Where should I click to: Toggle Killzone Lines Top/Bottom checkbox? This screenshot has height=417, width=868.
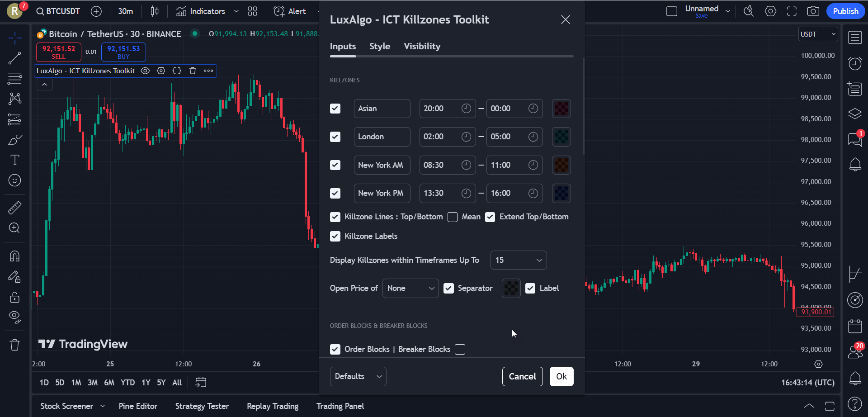[x=335, y=217]
